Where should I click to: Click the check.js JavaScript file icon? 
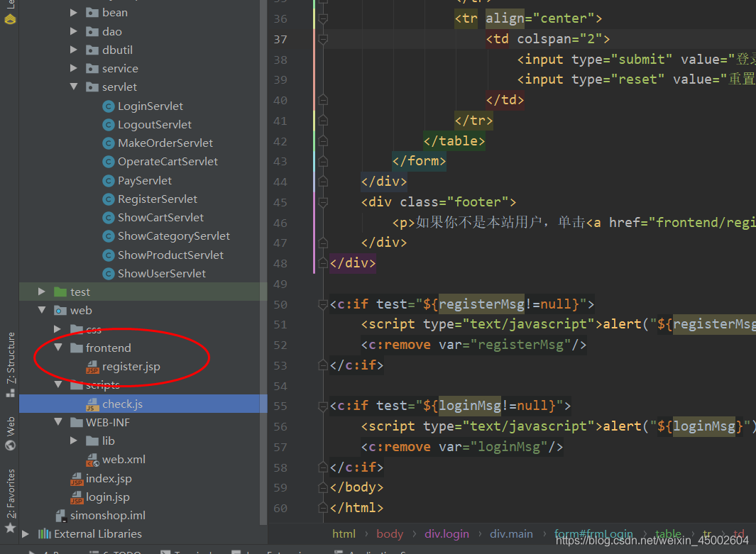(x=92, y=404)
